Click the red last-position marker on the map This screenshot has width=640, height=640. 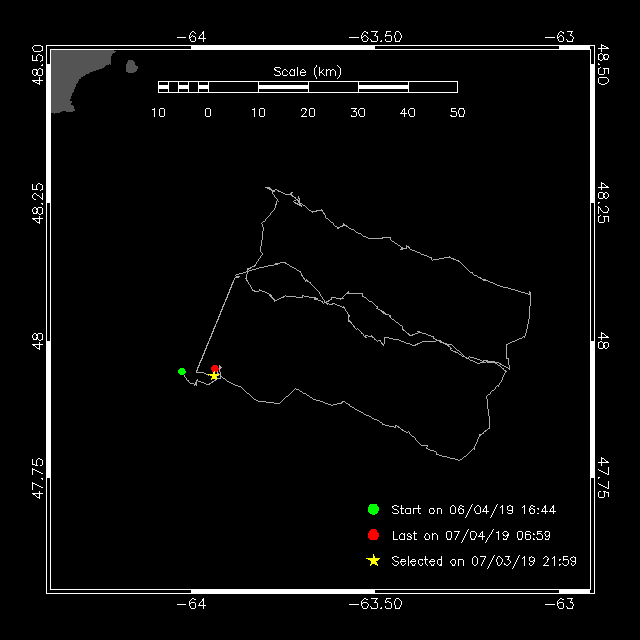[x=215, y=369]
